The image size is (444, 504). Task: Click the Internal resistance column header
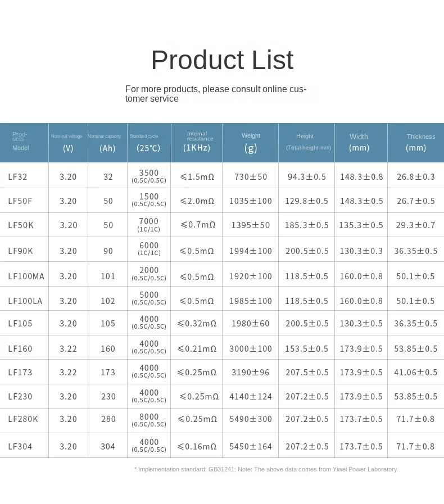pos(197,143)
